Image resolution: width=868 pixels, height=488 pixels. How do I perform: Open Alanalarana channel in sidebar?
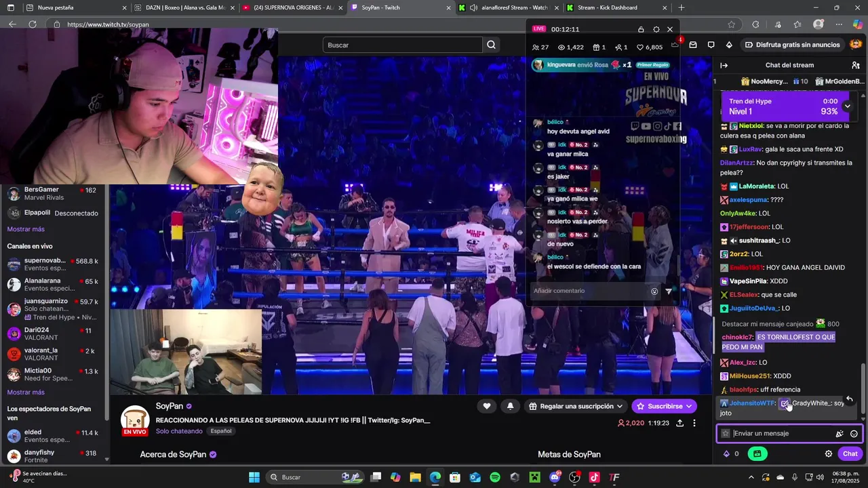pos(53,284)
